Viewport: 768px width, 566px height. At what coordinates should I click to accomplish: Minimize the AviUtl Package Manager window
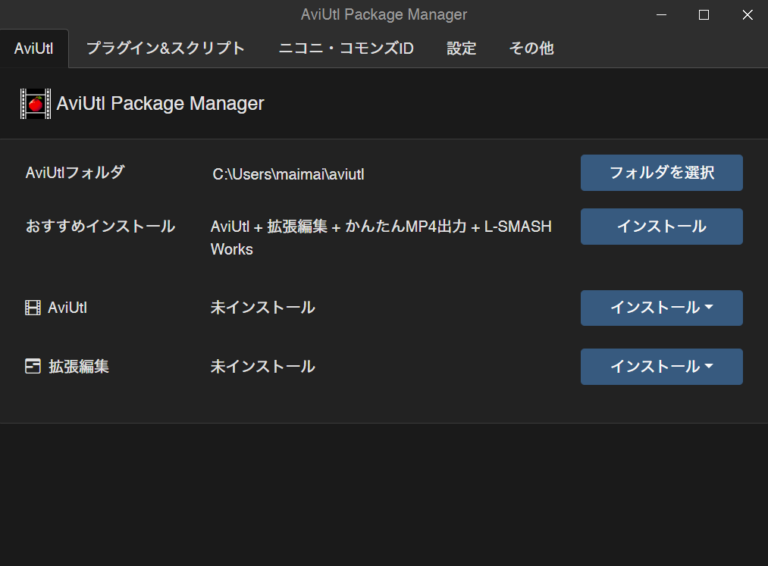661,14
